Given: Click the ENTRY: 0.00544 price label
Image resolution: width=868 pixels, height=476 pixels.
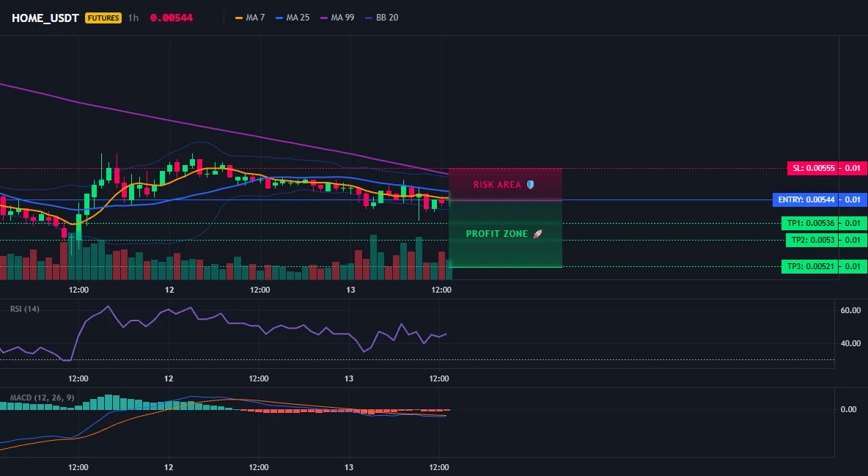Looking at the screenshot, I should (806, 199).
